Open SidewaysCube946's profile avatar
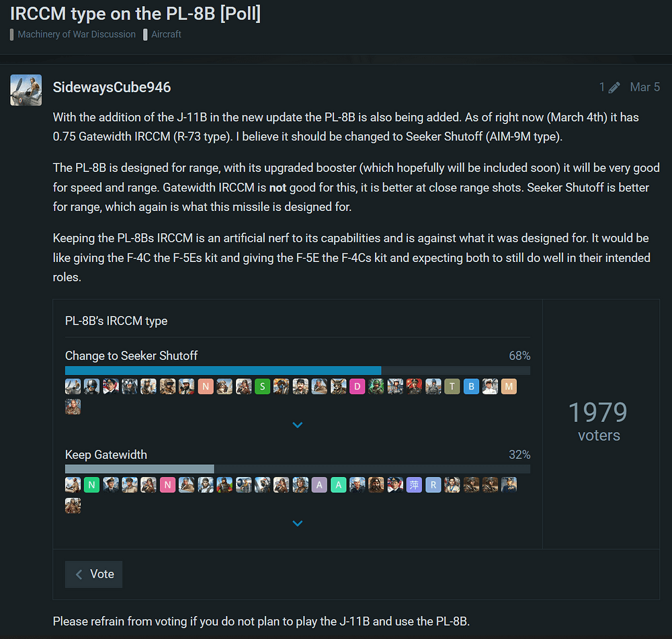This screenshot has height=639, width=672. 26,90
